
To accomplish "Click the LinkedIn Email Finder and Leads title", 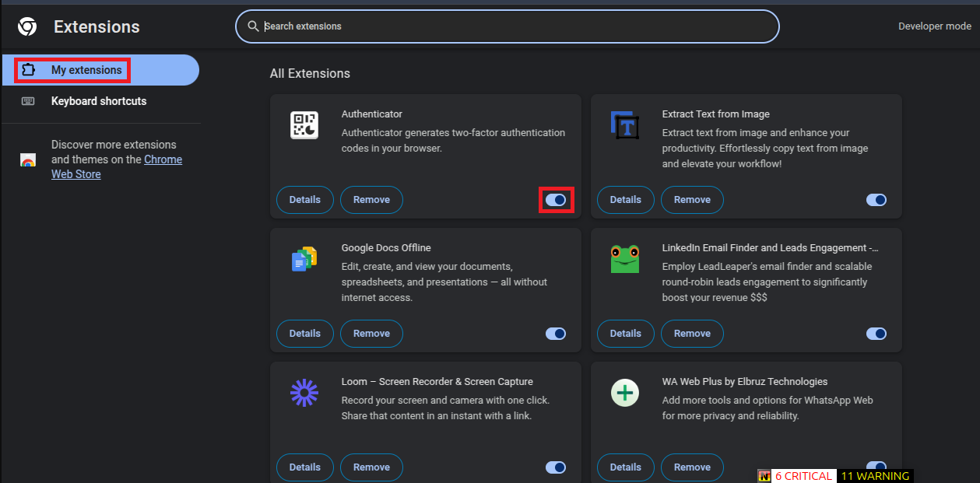I will 771,248.
